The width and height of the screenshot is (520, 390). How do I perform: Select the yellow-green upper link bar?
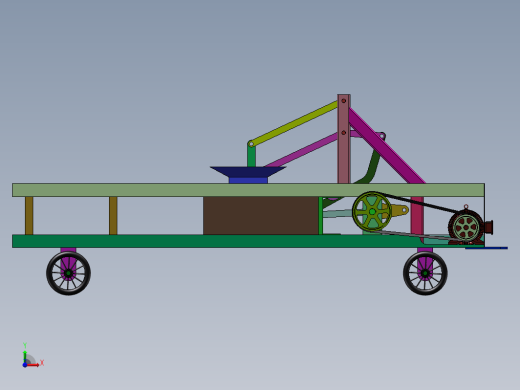293,124
